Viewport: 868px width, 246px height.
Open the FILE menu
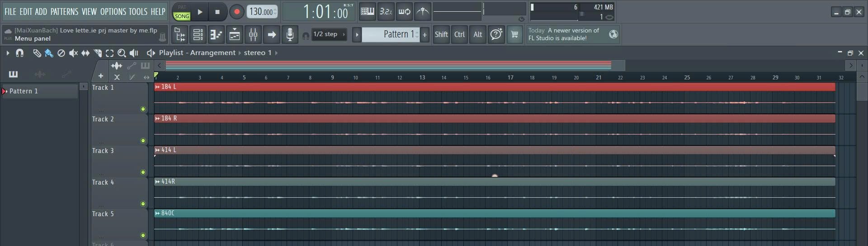[10, 12]
